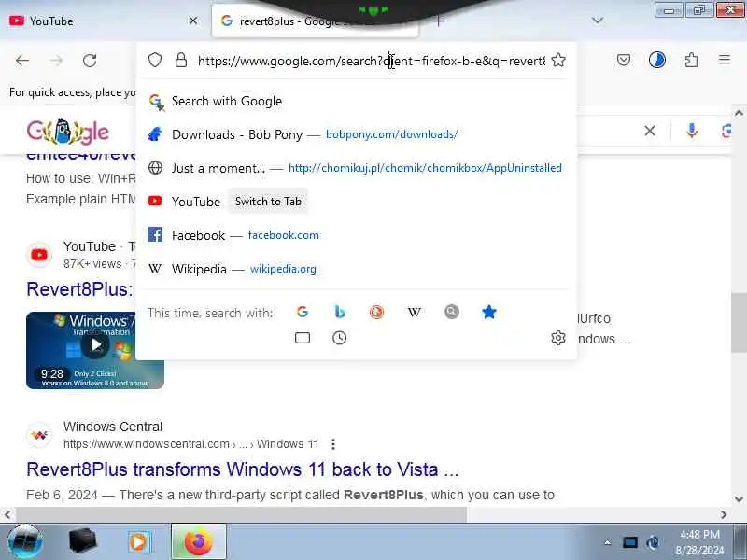The image size is (747, 560).
Task: Open a new tab with plus button
Action: pyautogui.click(x=439, y=21)
